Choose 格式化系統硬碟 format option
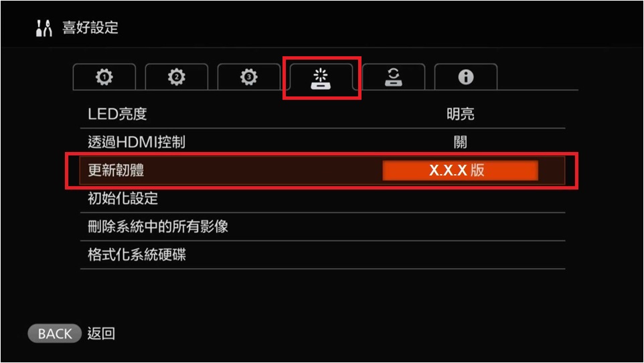The image size is (644, 363). pyautogui.click(x=323, y=255)
